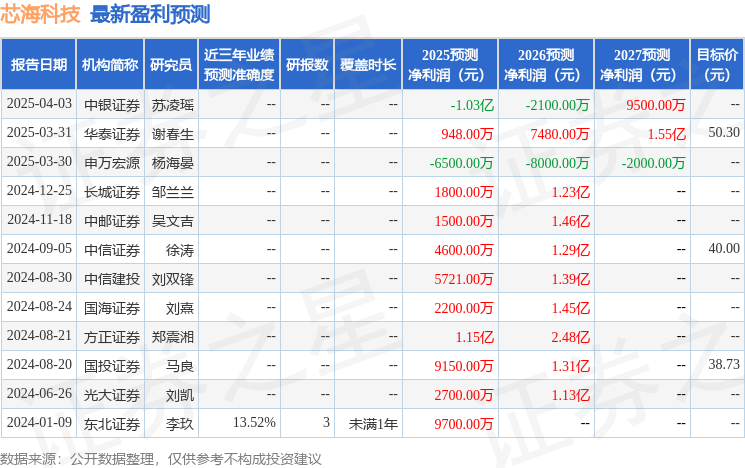Click the 最新盈利预测 heading
This screenshot has height=468, width=745.
pyautogui.click(x=150, y=14)
